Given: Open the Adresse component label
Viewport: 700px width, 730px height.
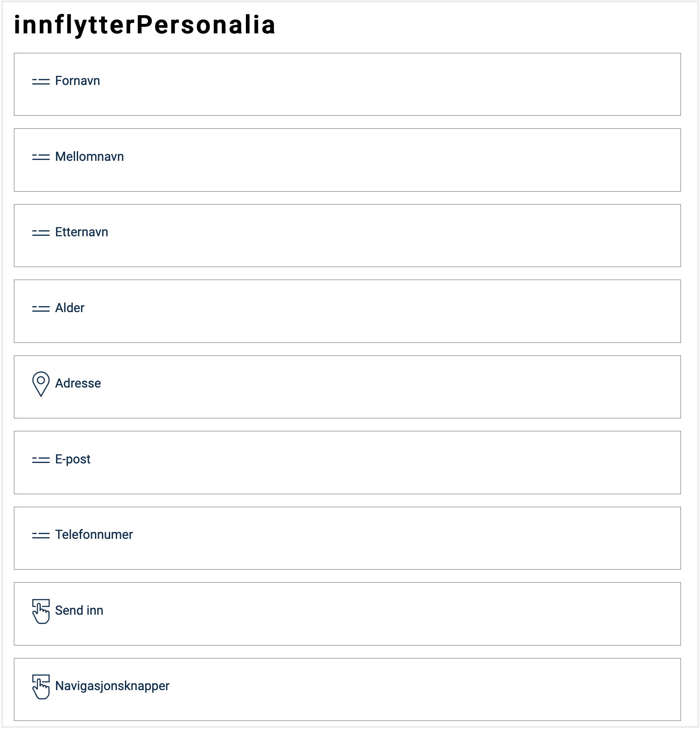Looking at the screenshot, I should pyautogui.click(x=78, y=383).
